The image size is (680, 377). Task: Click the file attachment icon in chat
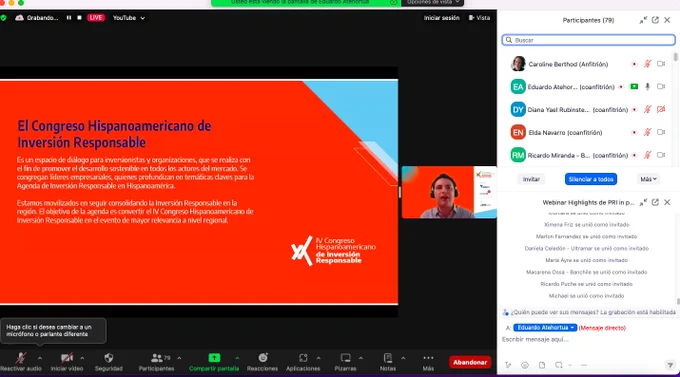tap(542, 365)
